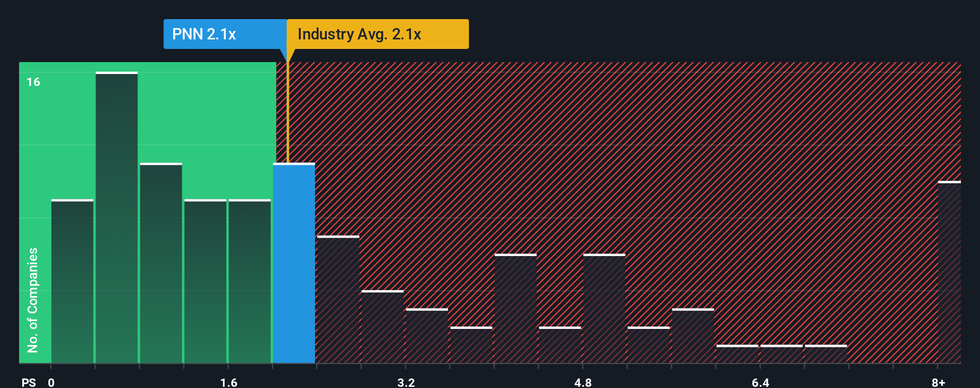980x388 pixels.
Task: Select the hatched bar directly above the 3.2 tick
Action: pos(427,336)
